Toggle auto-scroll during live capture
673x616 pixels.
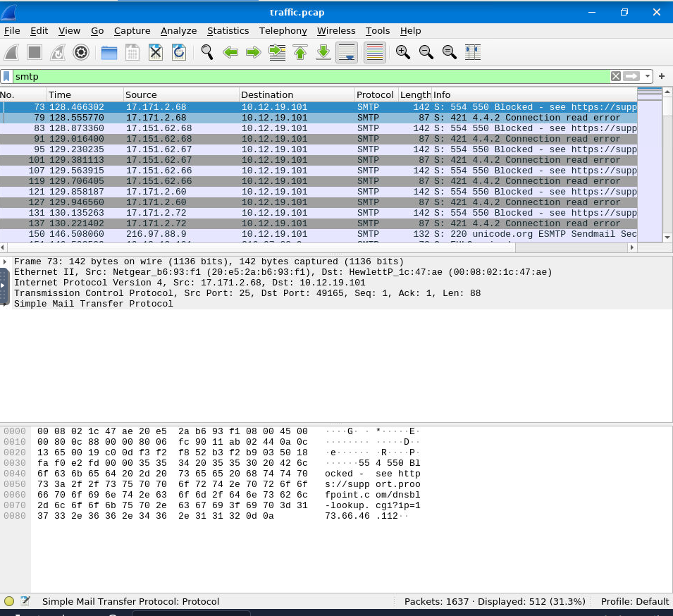point(347,52)
